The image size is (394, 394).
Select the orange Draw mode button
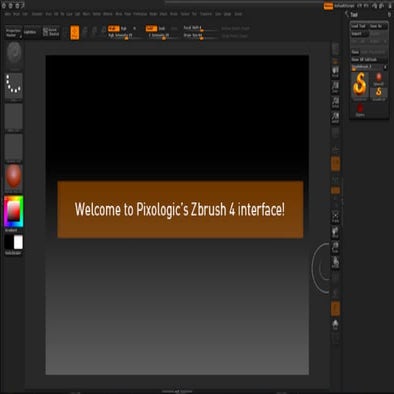click(75, 33)
